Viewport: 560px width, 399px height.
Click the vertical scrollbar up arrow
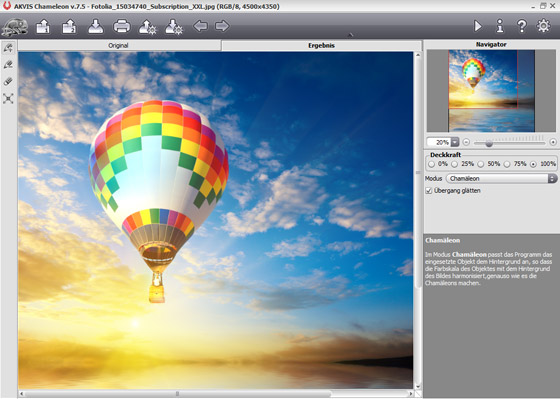click(x=418, y=55)
